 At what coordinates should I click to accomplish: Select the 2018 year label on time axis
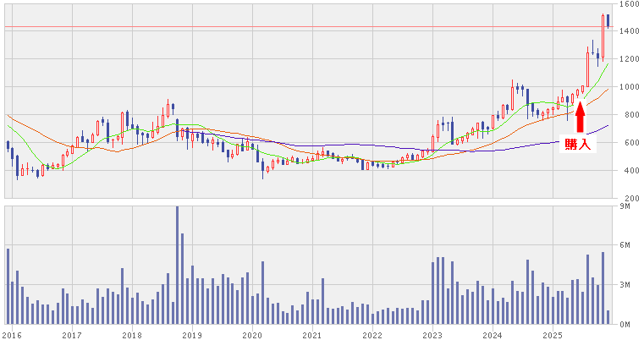coord(132,334)
